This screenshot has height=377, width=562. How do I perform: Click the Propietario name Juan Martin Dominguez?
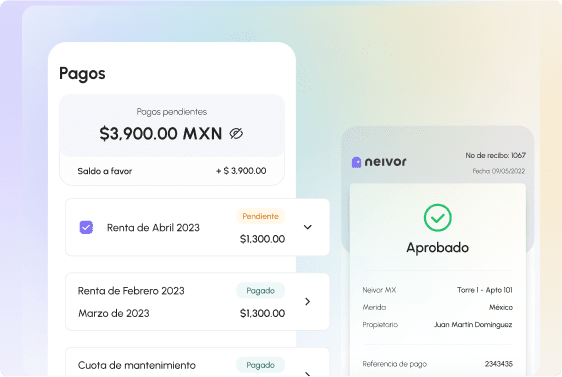pyautogui.click(x=473, y=325)
